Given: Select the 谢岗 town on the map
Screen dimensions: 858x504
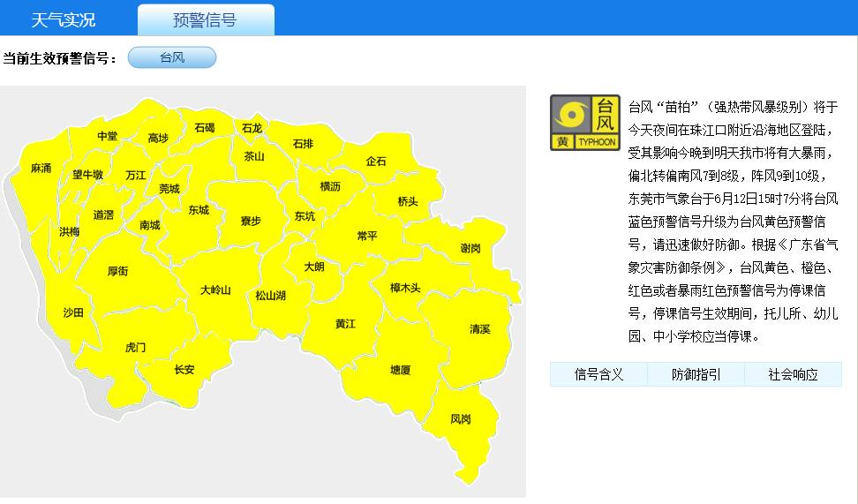Looking at the screenshot, I should pyautogui.click(x=470, y=248).
